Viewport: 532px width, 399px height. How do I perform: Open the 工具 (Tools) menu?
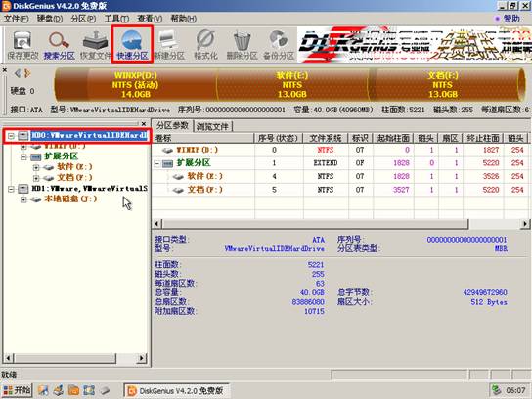tap(116, 19)
